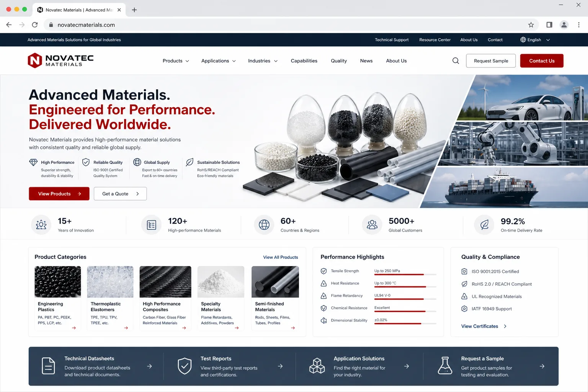
Task: Expand the Industries navigation menu
Action: point(263,61)
